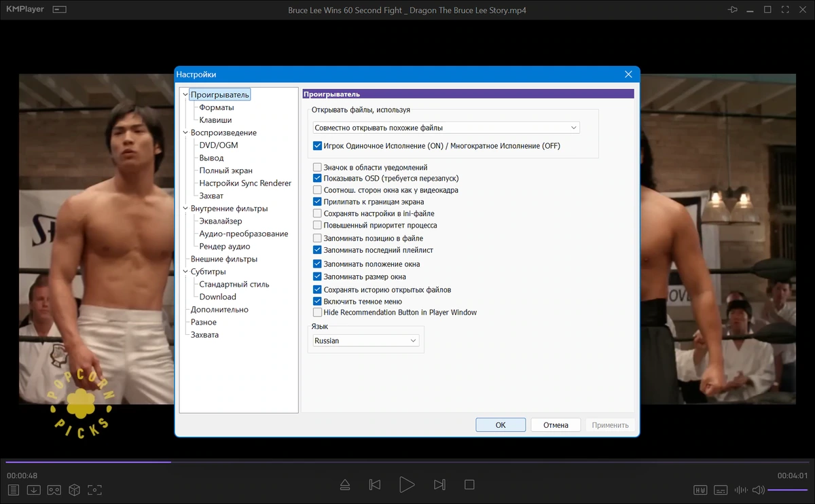The width and height of the screenshot is (815, 504).
Task: Click the download icon in bottom toolbar
Action: (34, 490)
